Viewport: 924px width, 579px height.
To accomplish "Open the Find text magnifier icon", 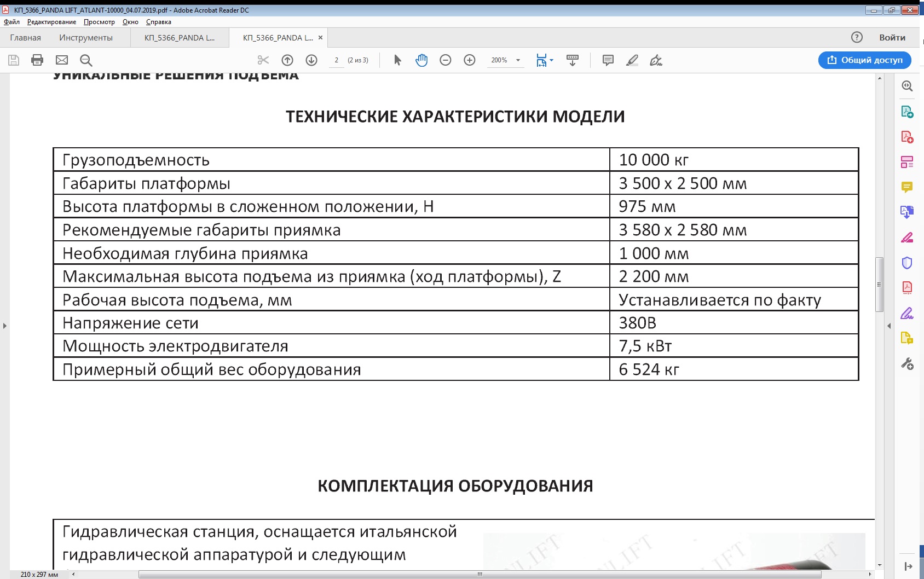I will point(86,60).
